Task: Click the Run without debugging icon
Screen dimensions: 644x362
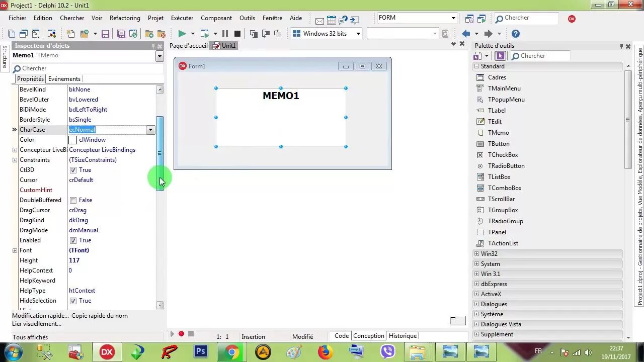Action: pos(205,34)
